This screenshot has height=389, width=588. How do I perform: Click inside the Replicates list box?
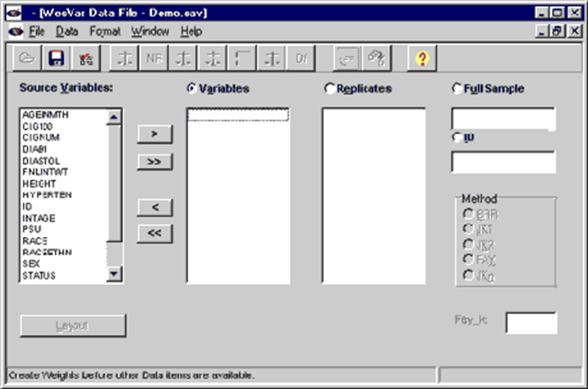pos(374,195)
